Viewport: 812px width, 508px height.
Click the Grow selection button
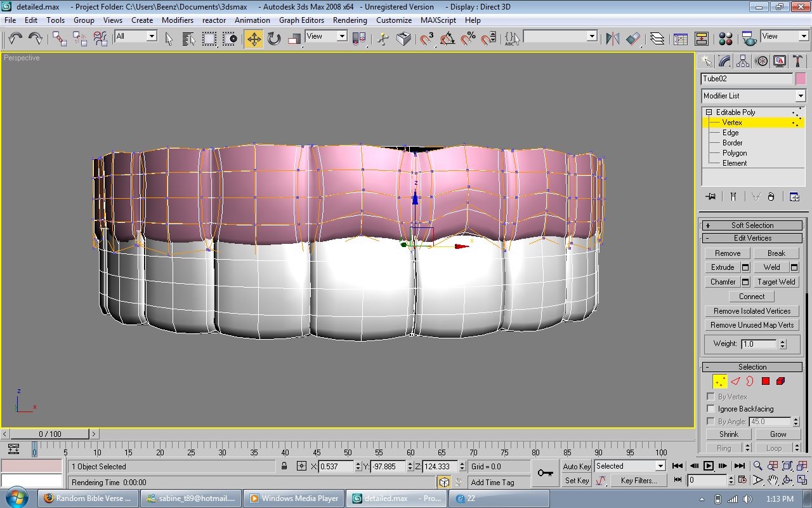point(778,434)
